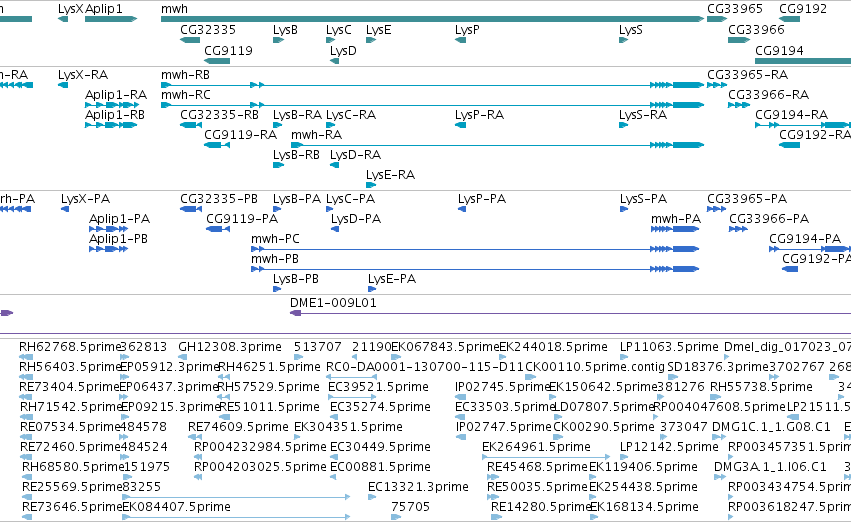
Task: Select transcript LysS-RA
Action: [x=624, y=125]
